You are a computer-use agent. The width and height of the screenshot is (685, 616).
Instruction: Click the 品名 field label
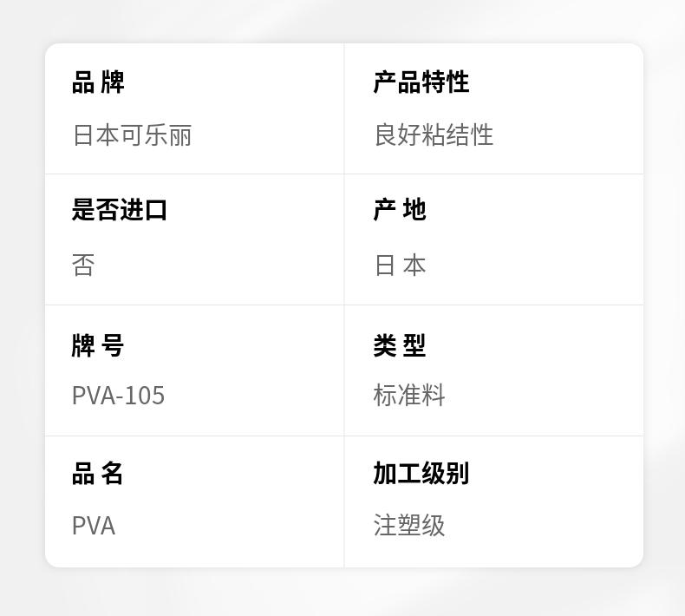pos(98,474)
